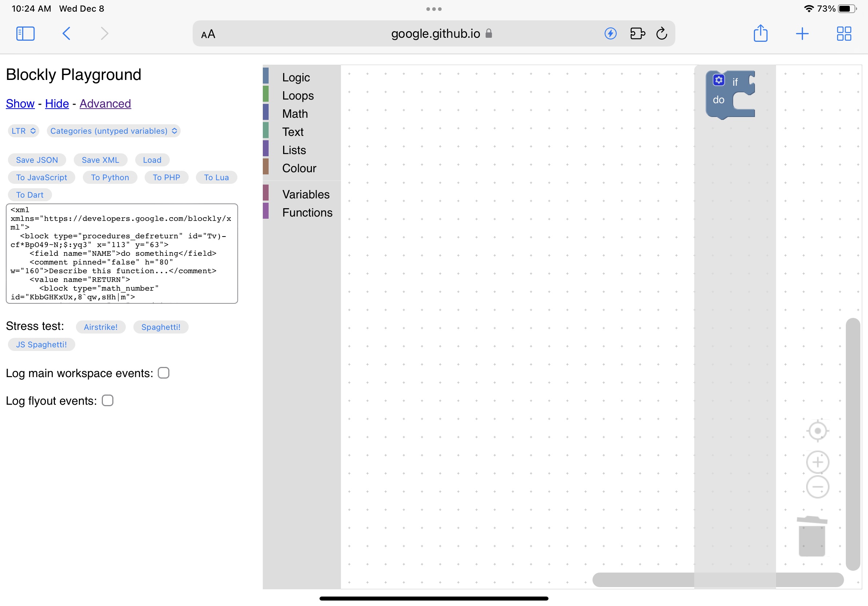Expand the Functions category in the toolbox
The height and width of the screenshot is (606, 868).
tap(307, 212)
